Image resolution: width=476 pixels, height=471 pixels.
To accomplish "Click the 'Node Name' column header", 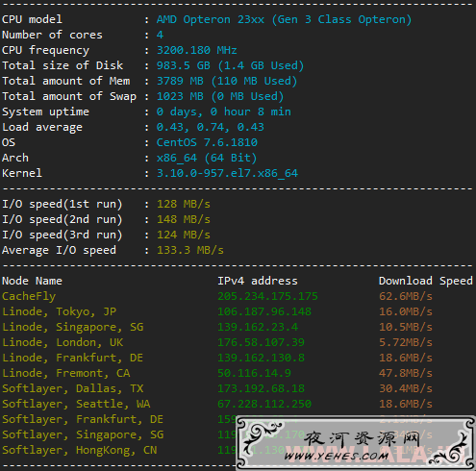I will [x=32, y=281].
